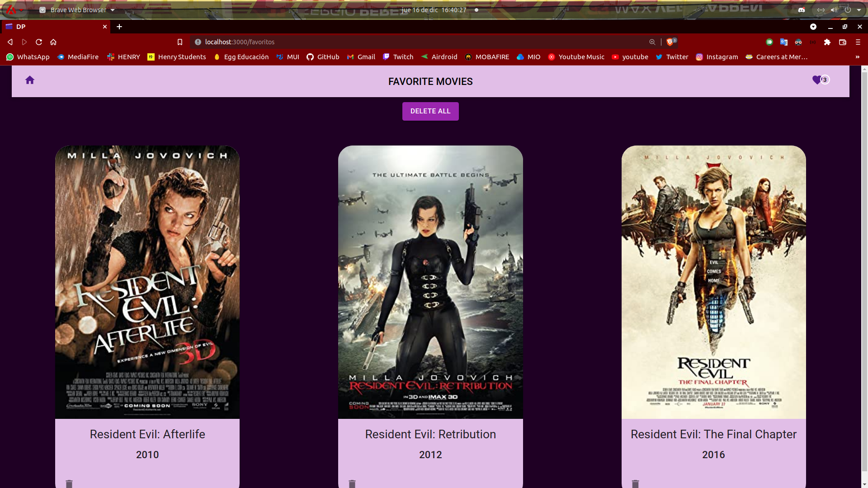Open the Brave Shields icon in address bar
The height and width of the screenshot is (488, 868).
pyautogui.click(x=671, y=42)
